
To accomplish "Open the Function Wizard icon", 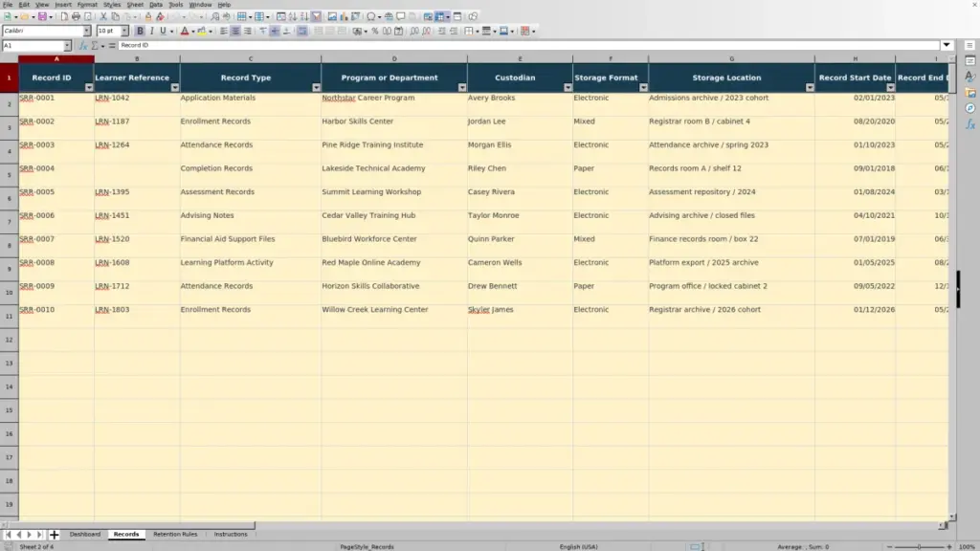I will 83,46.
